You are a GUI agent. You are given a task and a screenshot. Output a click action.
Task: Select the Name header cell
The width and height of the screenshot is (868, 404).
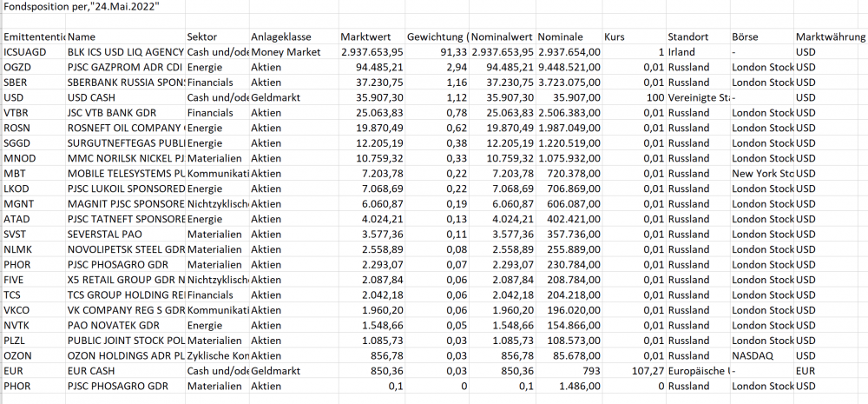click(x=125, y=37)
